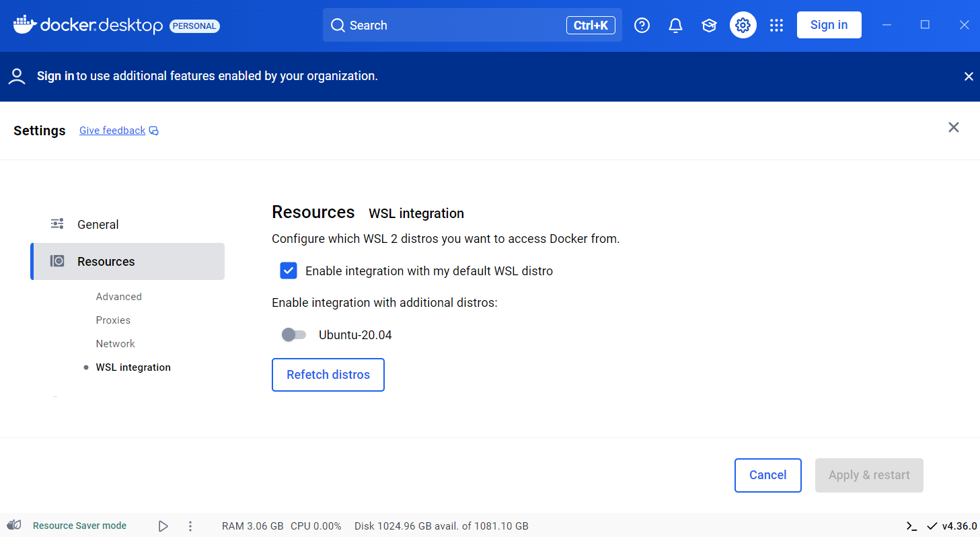Click the Ubuntu-20.04 distro label
Image resolution: width=980 pixels, height=537 pixels.
point(355,334)
